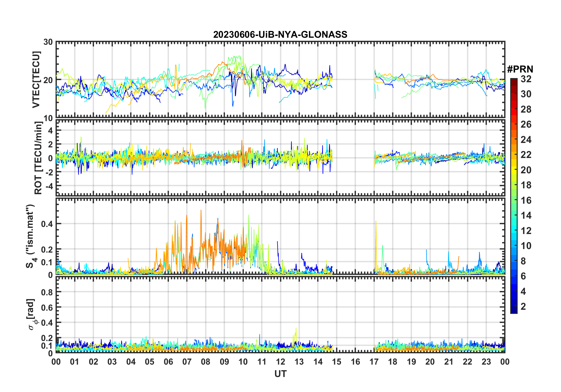Click the PRN rainbow colorbar
This screenshot has width=561, height=392.
[514, 196]
